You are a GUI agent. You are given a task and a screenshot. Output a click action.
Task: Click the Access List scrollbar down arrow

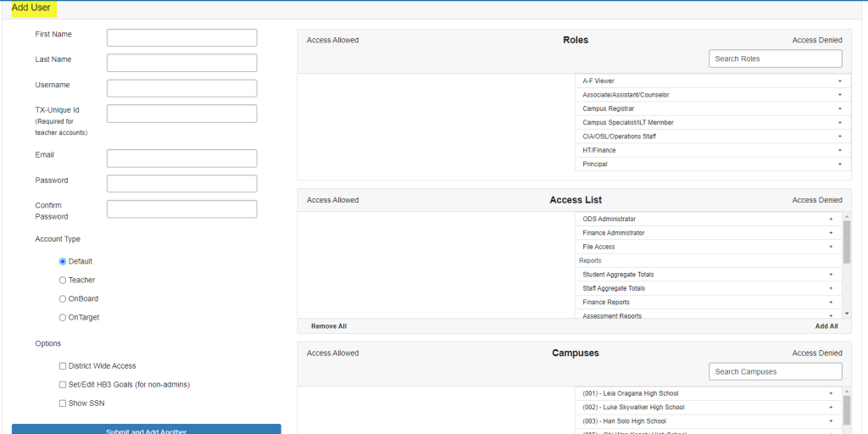click(847, 314)
